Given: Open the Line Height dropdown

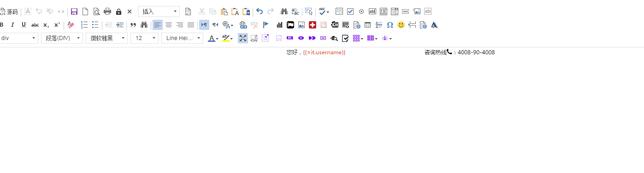Looking at the screenshot, I should 182,38.
